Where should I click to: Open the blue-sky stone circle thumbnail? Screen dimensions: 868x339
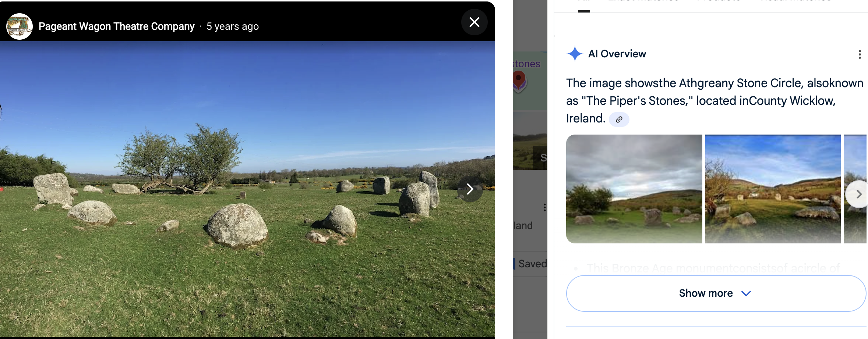click(773, 189)
